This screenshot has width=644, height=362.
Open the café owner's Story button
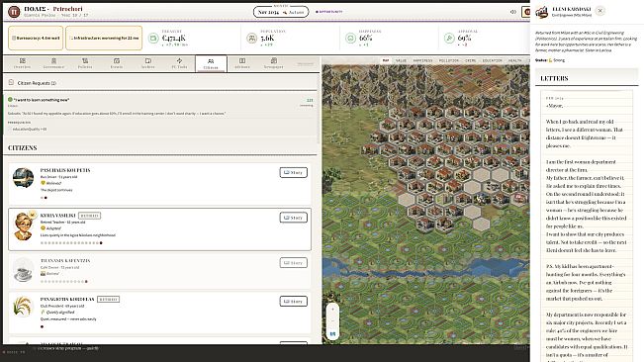tap(293, 263)
